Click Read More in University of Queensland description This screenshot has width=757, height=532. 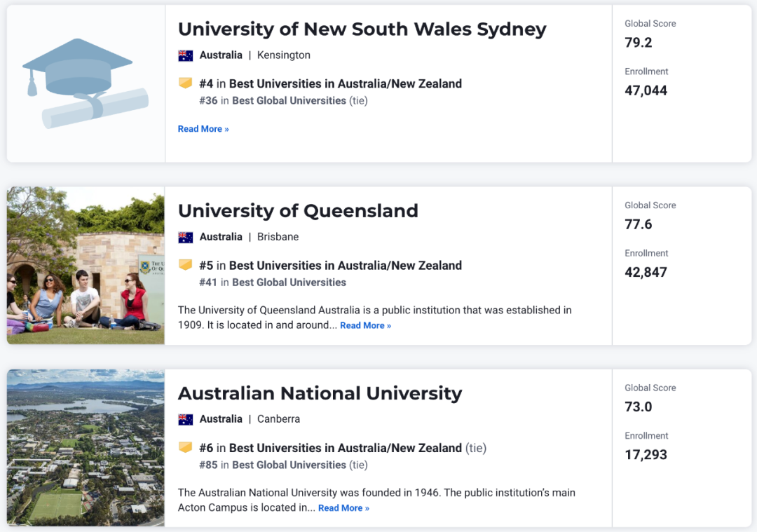tap(365, 325)
